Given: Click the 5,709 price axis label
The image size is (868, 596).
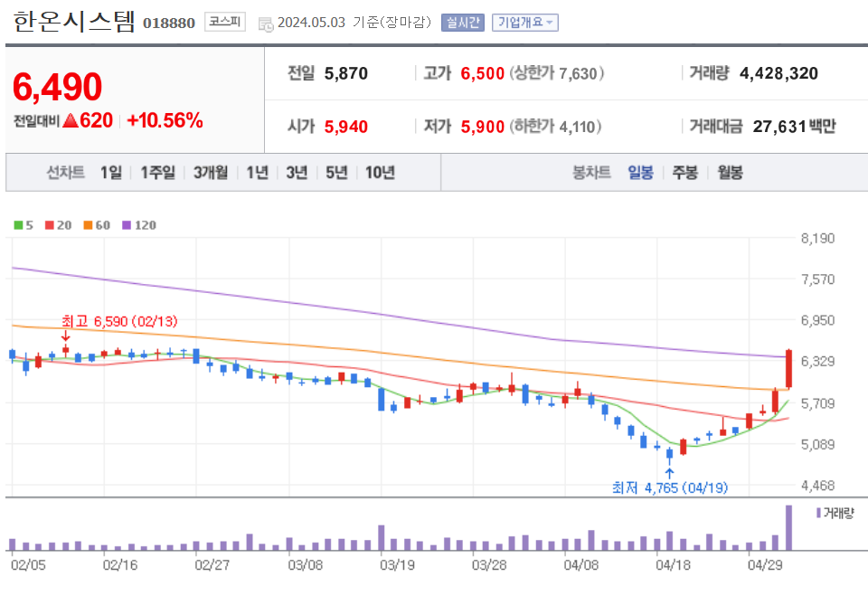Looking at the screenshot, I should point(817,403).
